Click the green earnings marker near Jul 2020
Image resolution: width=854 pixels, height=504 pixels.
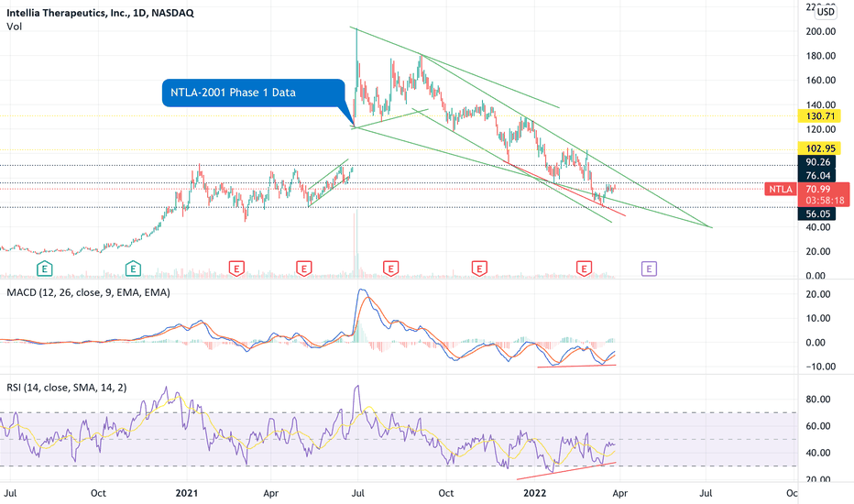[45, 268]
